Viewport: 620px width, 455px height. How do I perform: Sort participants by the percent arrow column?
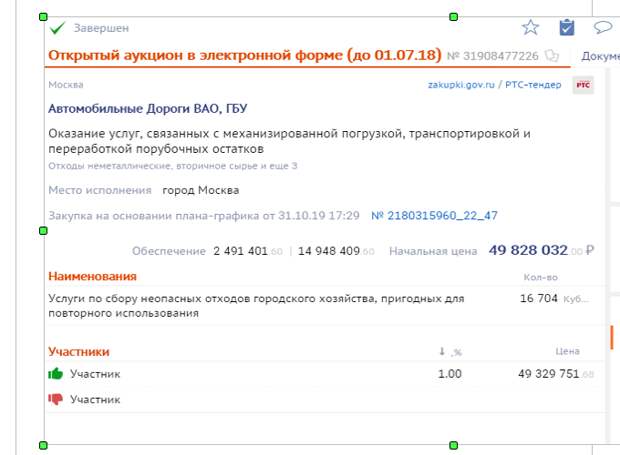click(450, 351)
